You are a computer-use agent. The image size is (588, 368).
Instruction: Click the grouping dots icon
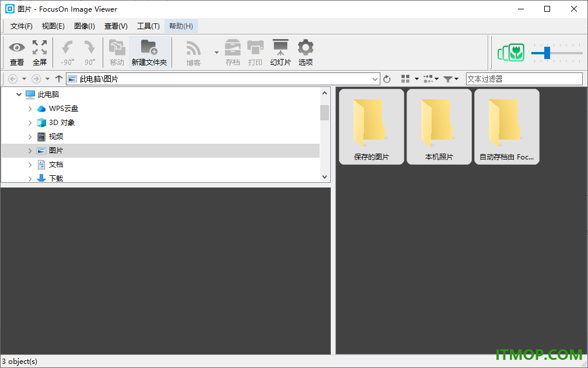tap(428, 79)
